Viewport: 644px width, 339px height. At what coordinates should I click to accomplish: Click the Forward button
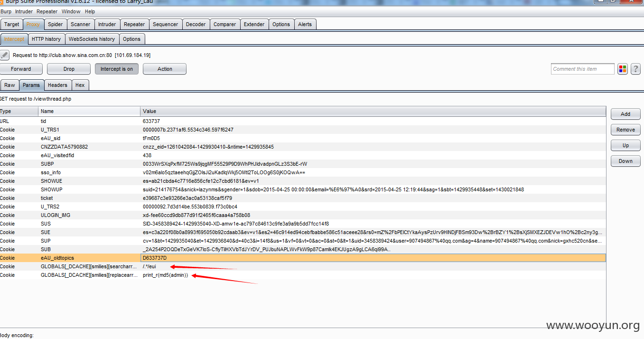click(x=21, y=69)
